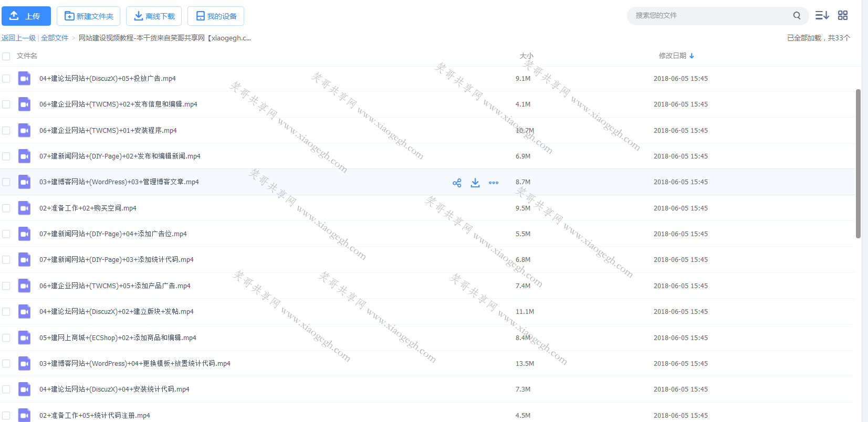This screenshot has height=422, width=868.
Task: Click the upload (上传) button
Action: click(x=26, y=16)
